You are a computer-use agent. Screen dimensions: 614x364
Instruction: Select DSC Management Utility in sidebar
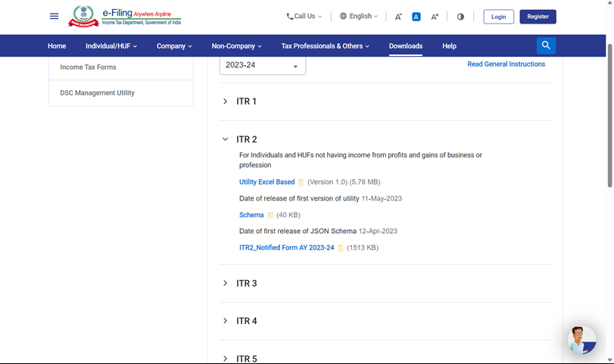tap(97, 93)
